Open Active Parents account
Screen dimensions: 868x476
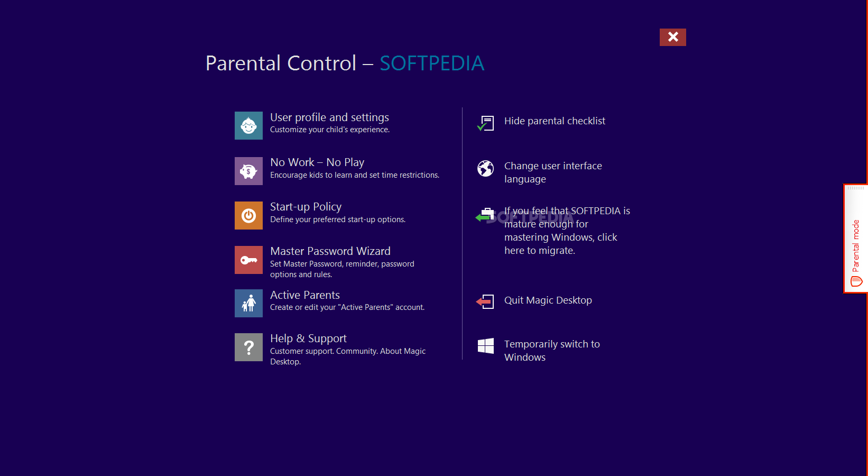point(305,295)
